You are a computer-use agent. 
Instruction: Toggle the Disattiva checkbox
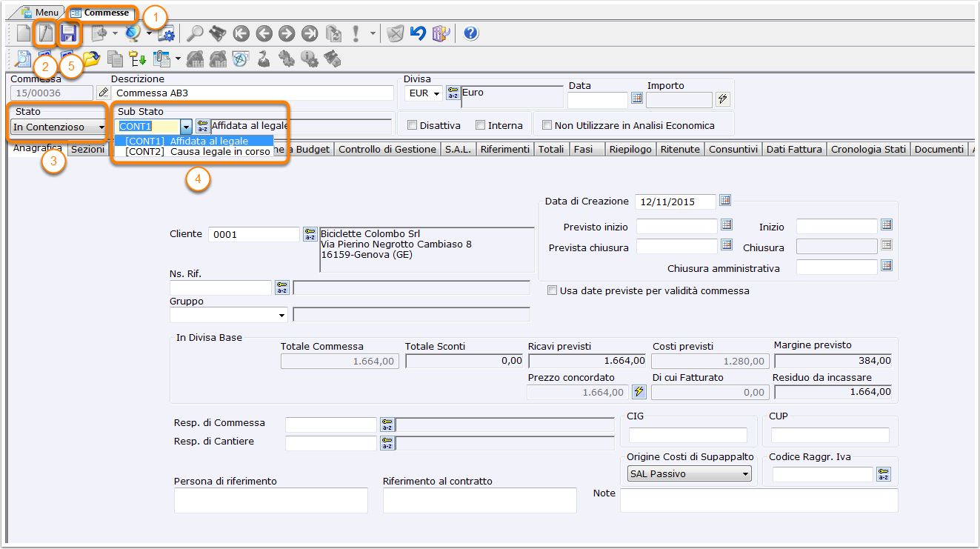point(413,126)
